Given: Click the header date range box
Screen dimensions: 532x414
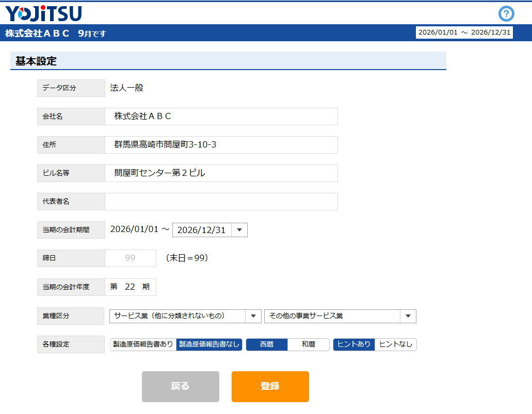Looking at the screenshot, I should click(x=464, y=32).
